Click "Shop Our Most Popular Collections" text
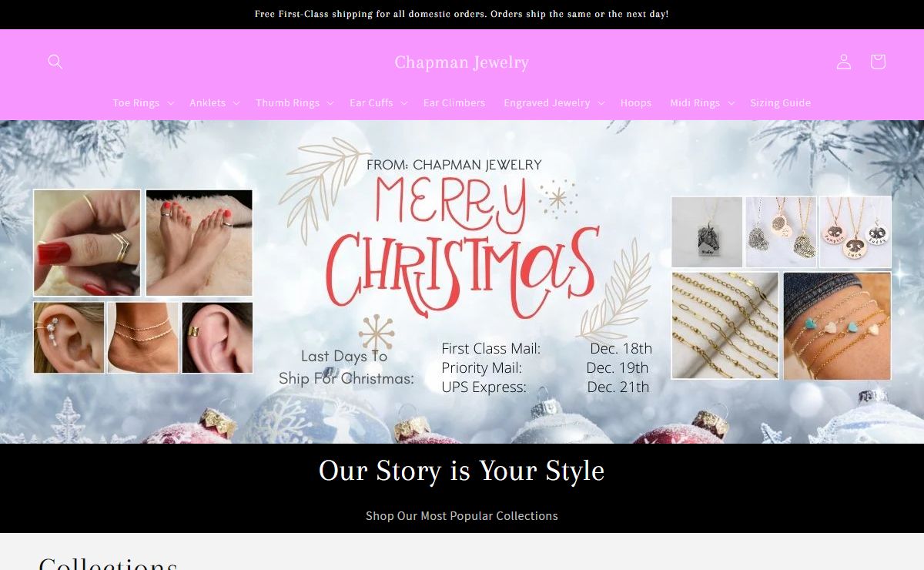 [x=462, y=516]
